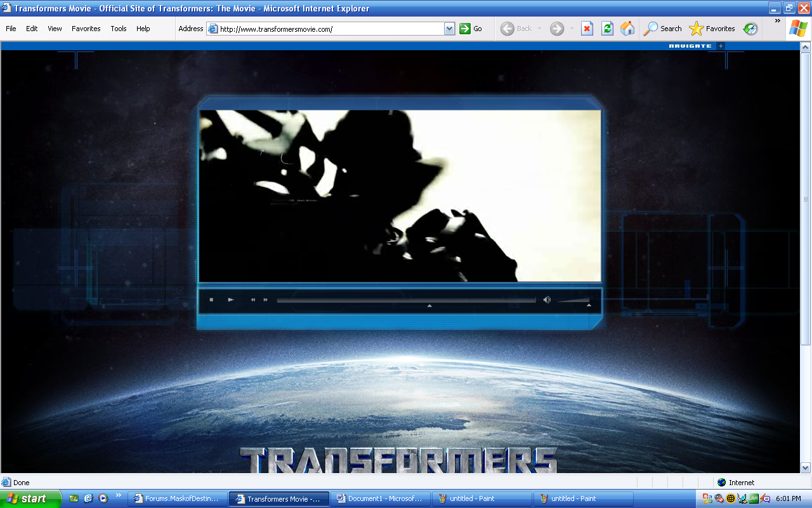Open the Search pane in toolbar
This screenshot has height=508, width=812.
pos(662,29)
